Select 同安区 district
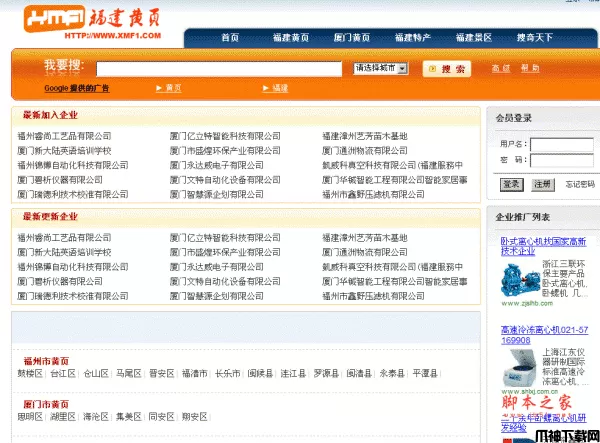This screenshot has height=443, width=600. coord(162,417)
